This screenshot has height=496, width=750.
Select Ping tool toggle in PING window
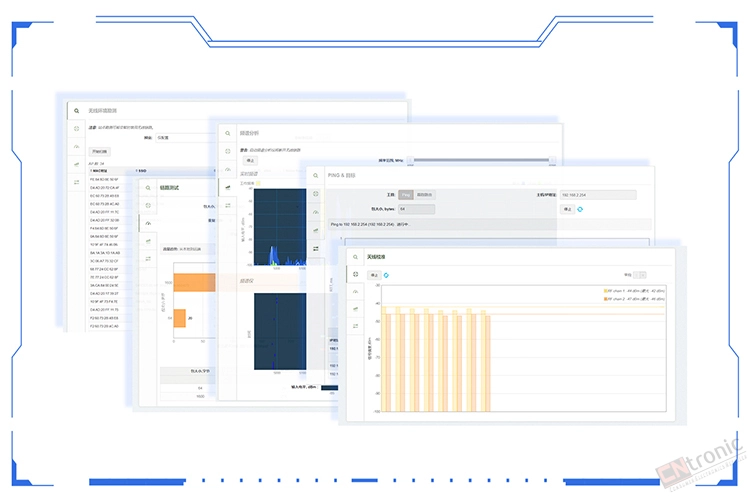(406, 195)
